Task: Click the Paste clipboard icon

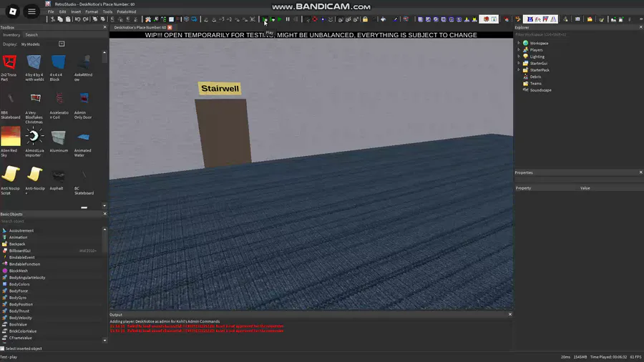Action: coord(68,19)
